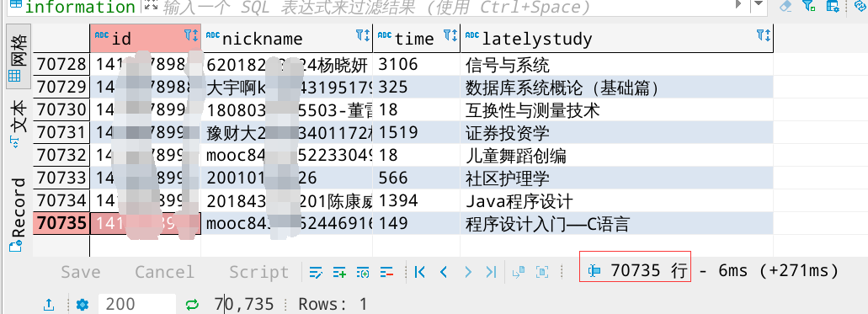
Task: Select the id column header
Action: [x=145, y=38]
